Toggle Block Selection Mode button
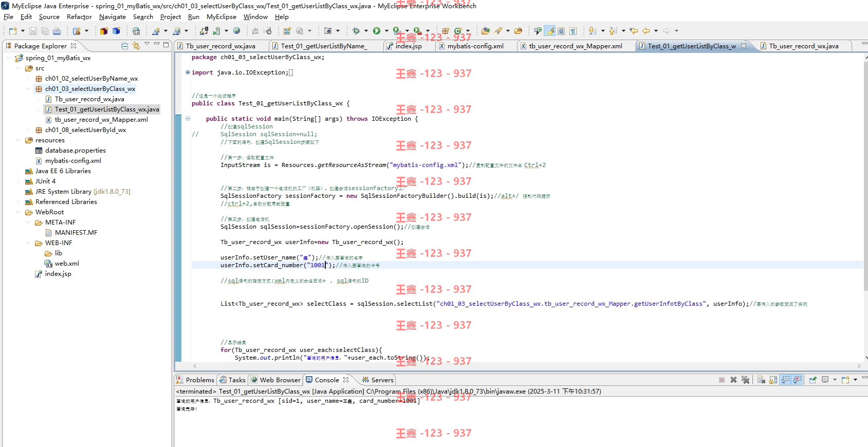 [x=561, y=31]
